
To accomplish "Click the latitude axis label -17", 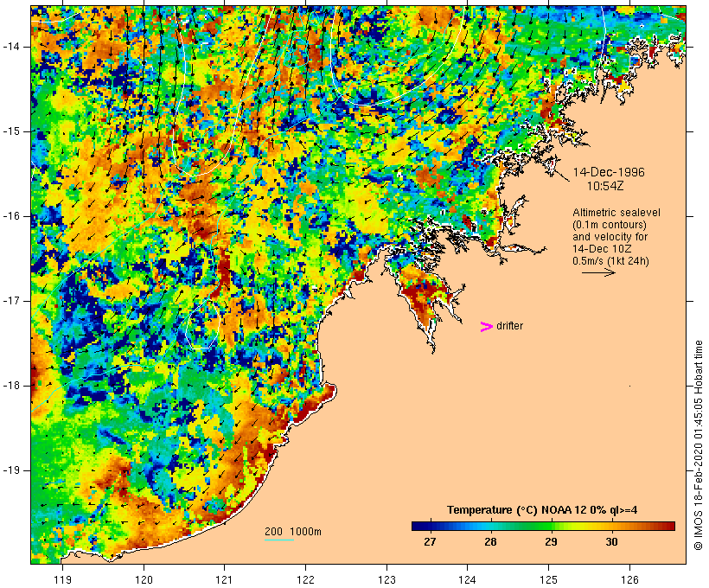I will (11, 301).
